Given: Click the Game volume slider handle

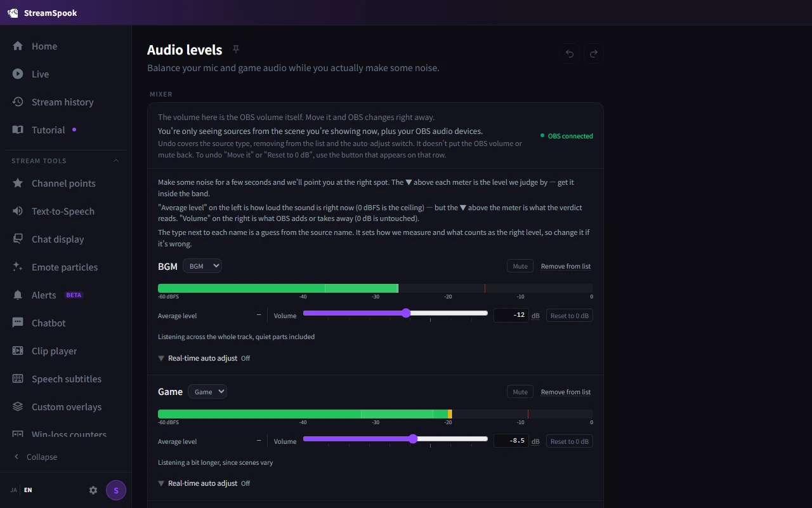Looking at the screenshot, I should (x=413, y=439).
